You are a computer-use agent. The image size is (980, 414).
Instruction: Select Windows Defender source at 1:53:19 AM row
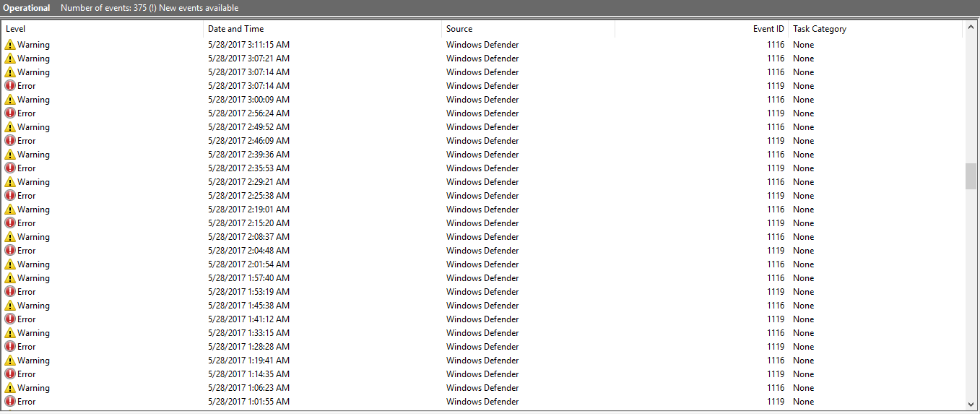[x=482, y=292]
